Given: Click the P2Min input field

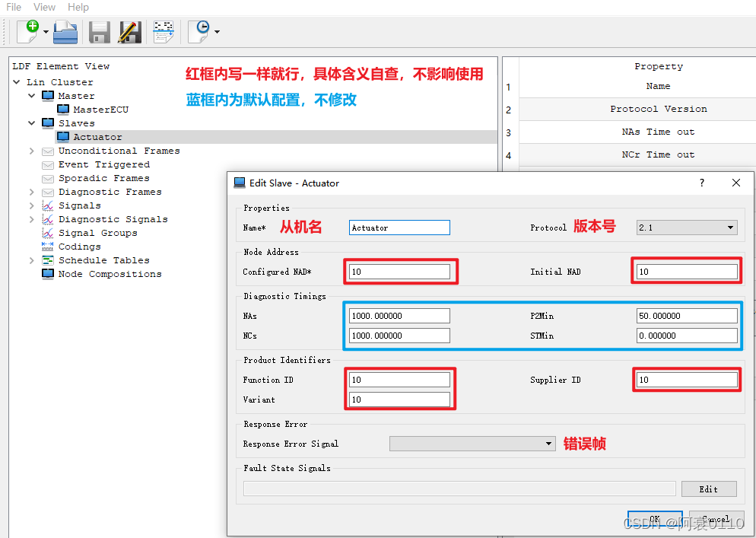Looking at the screenshot, I should (x=687, y=316).
